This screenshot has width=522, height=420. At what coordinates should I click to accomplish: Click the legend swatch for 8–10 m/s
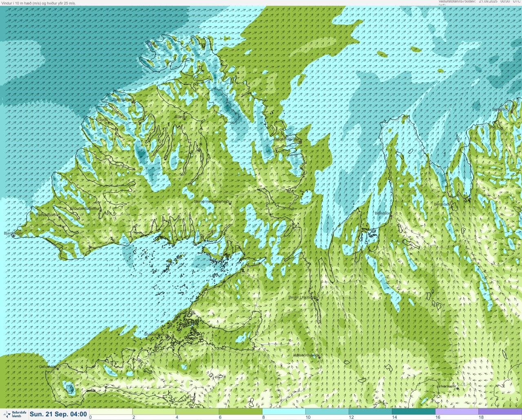click(x=284, y=411)
